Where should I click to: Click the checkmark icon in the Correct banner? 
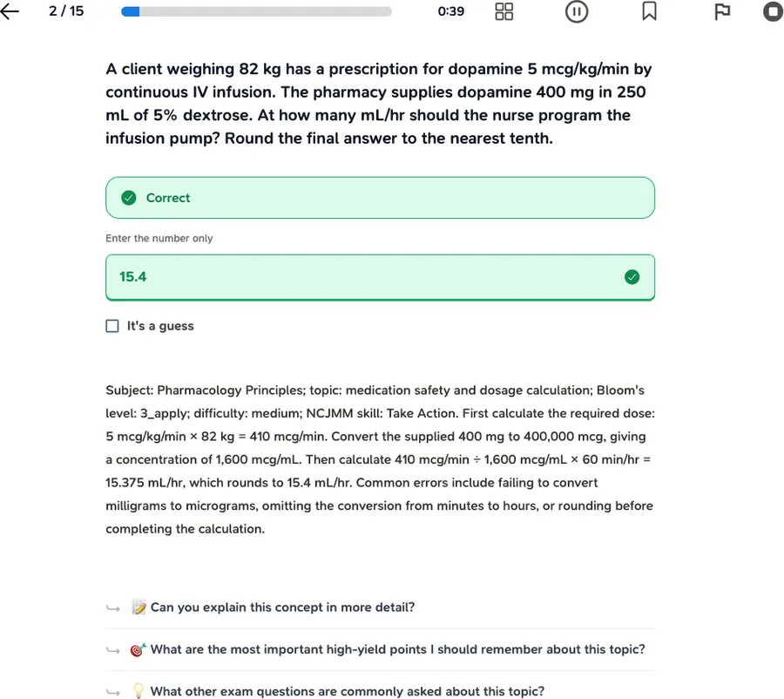click(x=129, y=198)
